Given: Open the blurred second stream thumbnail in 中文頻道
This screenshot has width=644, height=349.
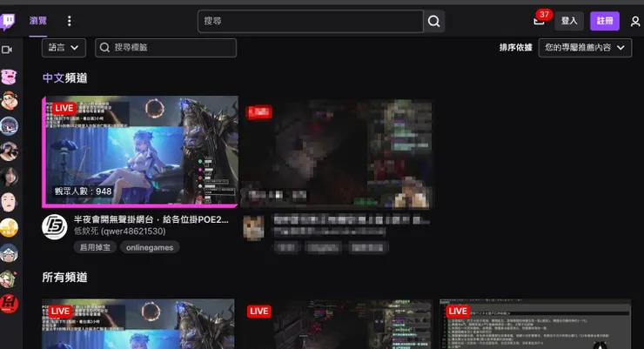Looking at the screenshot, I should 337,153.
